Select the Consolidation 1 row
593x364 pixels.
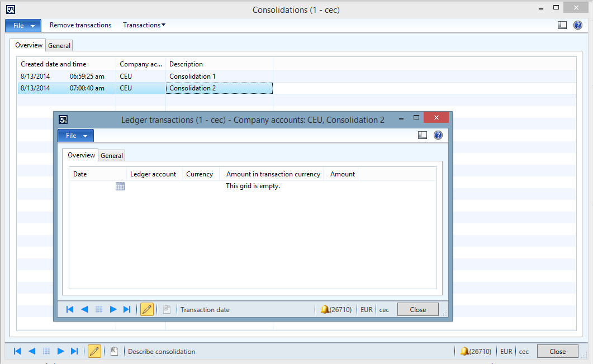[x=192, y=76]
